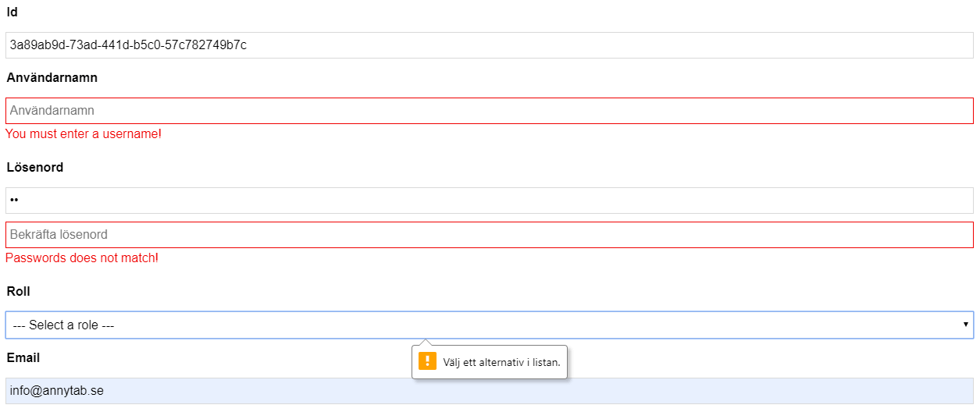Click the Bekräfta lösenord field

[x=490, y=235]
